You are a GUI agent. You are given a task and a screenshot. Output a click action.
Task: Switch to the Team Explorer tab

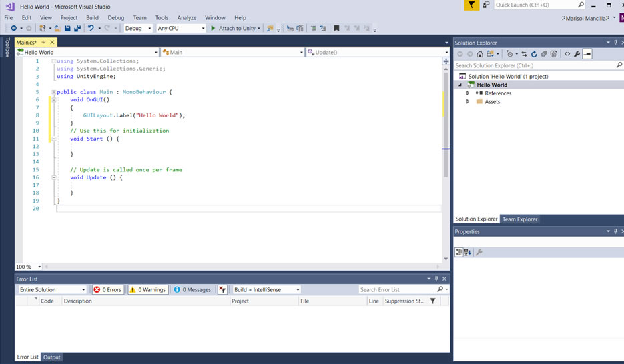point(520,219)
